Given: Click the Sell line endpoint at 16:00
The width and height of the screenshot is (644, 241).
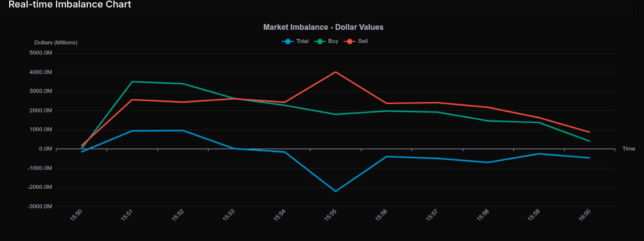Looking at the screenshot, I should [590, 132].
